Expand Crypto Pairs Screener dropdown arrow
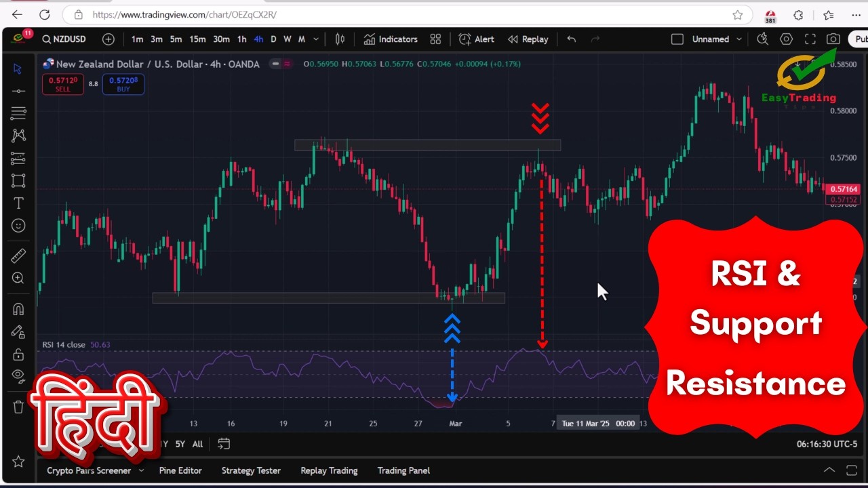 [x=141, y=470]
